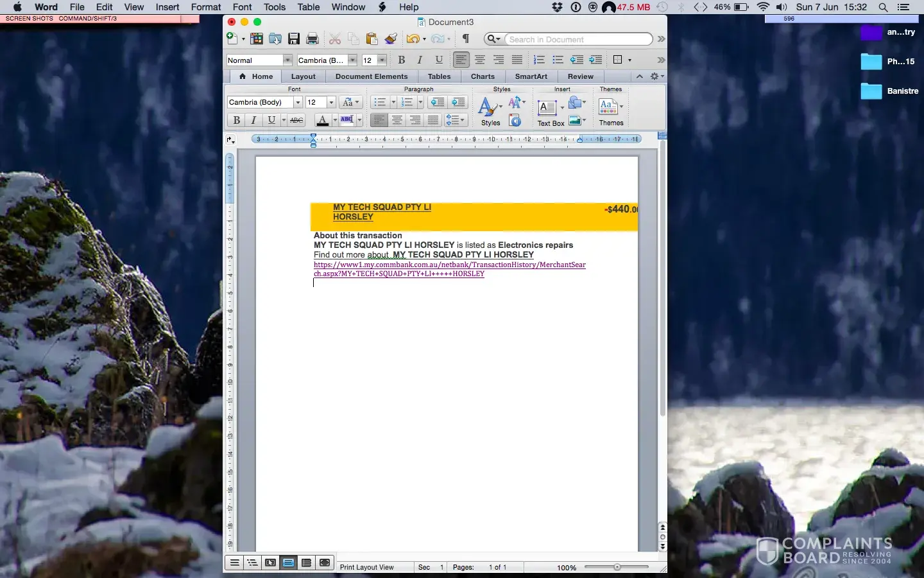Click the Paste clipboard icon

[372, 39]
